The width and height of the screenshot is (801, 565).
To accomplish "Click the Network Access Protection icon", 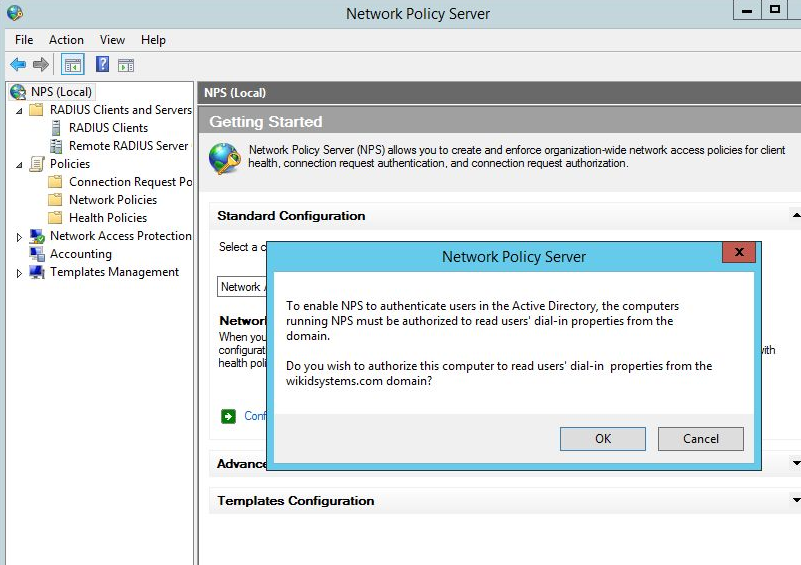I will [37, 236].
